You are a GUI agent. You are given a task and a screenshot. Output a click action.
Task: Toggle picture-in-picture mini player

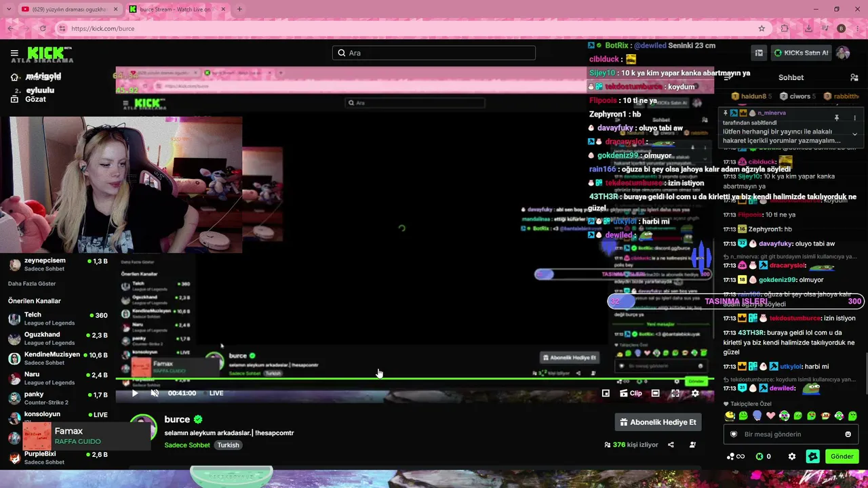[x=606, y=393]
